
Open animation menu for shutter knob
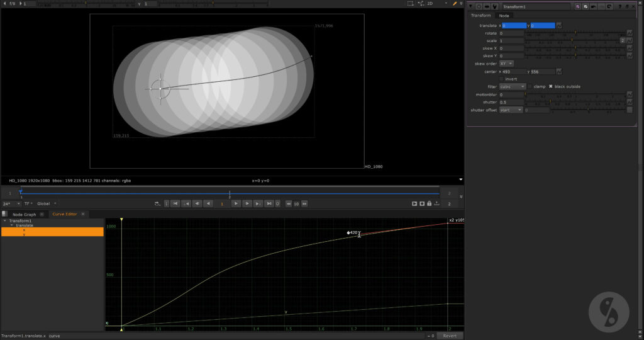coord(629,102)
